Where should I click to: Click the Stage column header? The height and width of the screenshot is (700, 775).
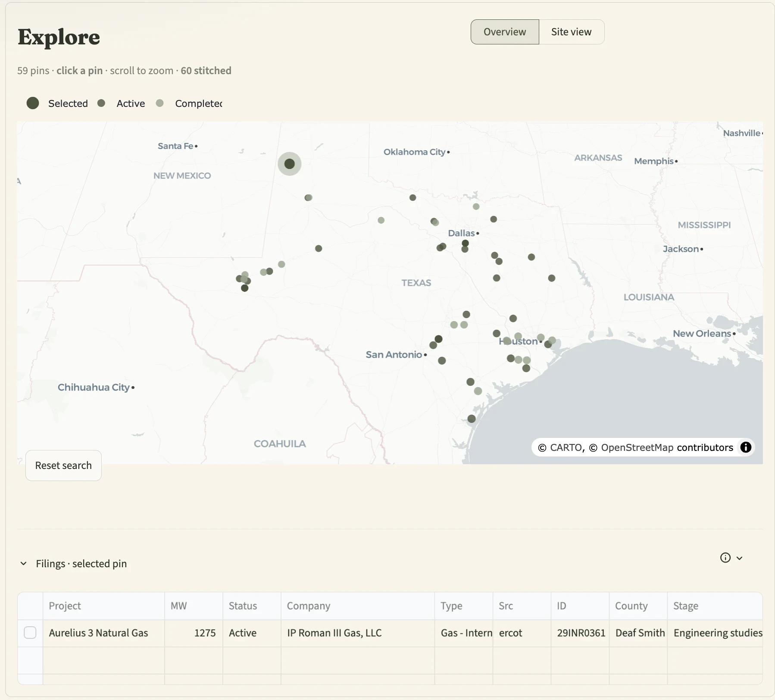[x=715, y=606]
